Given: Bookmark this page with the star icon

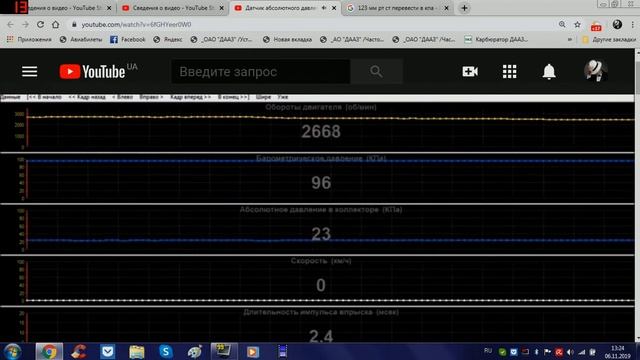Looking at the screenshot, I should click(x=577, y=24).
